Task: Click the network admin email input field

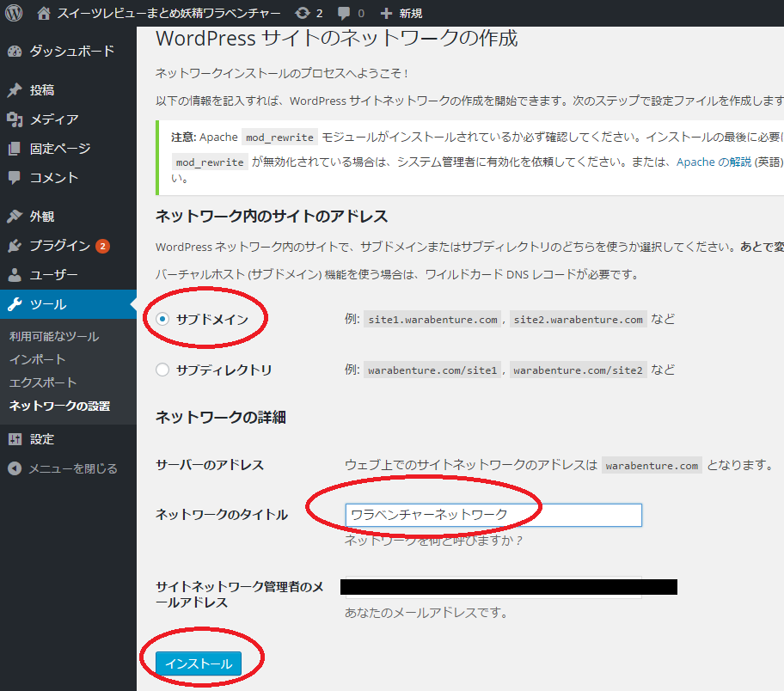Action: click(493, 587)
